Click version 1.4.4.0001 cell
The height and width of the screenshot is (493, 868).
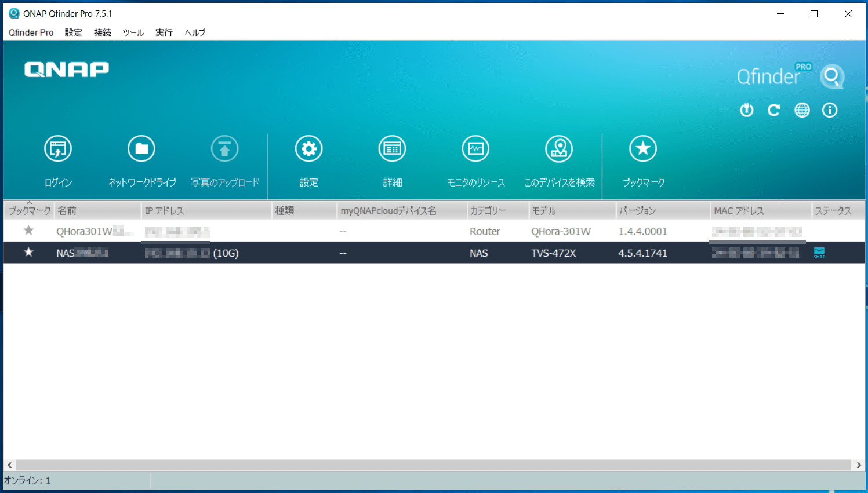(x=642, y=231)
